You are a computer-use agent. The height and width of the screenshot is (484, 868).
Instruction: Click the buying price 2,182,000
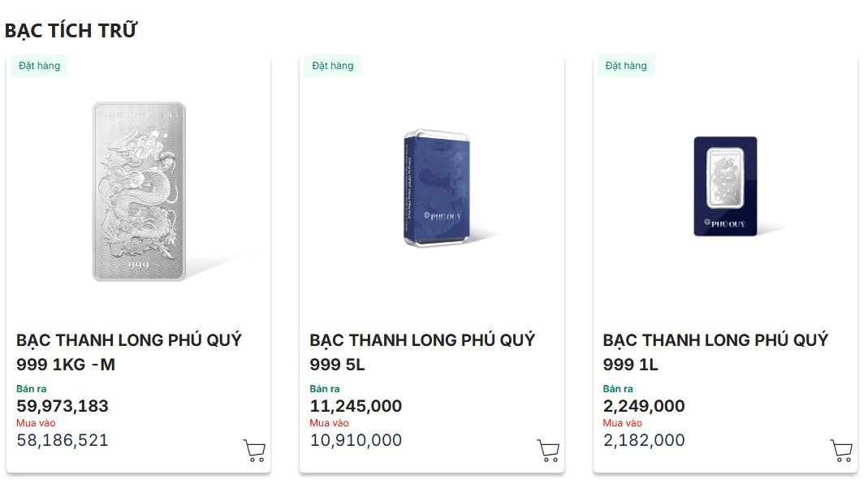pos(644,440)
